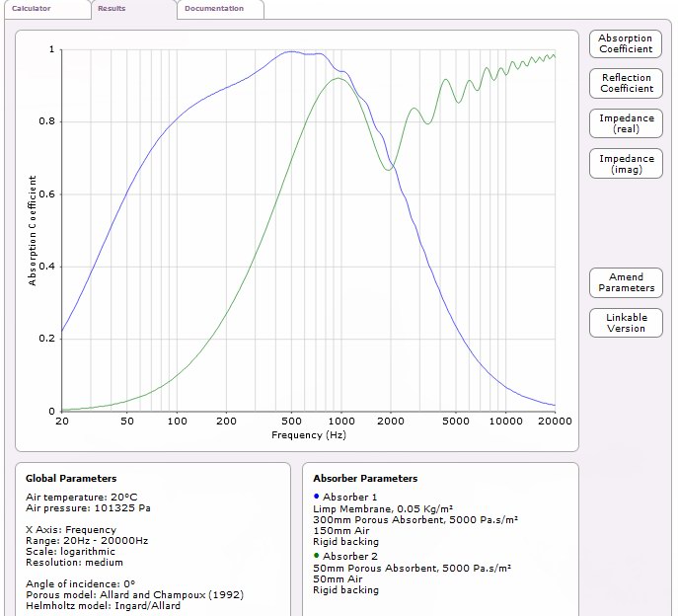Click the 'Absorber 1' label
Viewport: 678px width, 616px height.
point(349,497)
